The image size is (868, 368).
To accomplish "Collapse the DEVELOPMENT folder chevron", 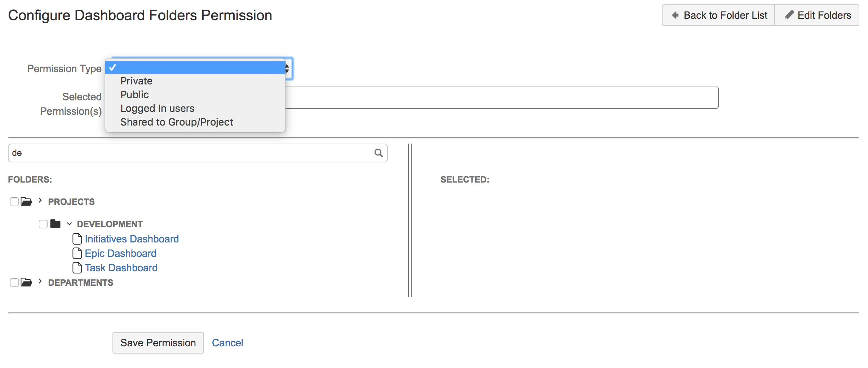I will [69, 224].
